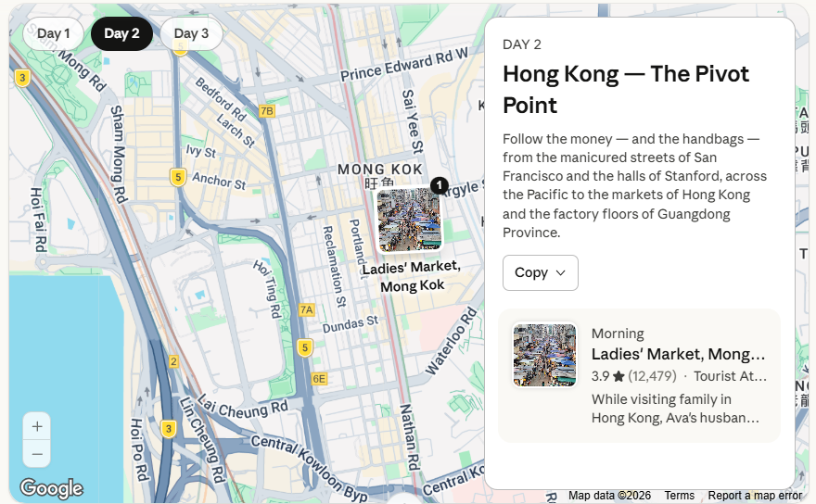Open the Day 3 tab
The height and width of the screenshot is (504, 816).
(x=191, y=33)
